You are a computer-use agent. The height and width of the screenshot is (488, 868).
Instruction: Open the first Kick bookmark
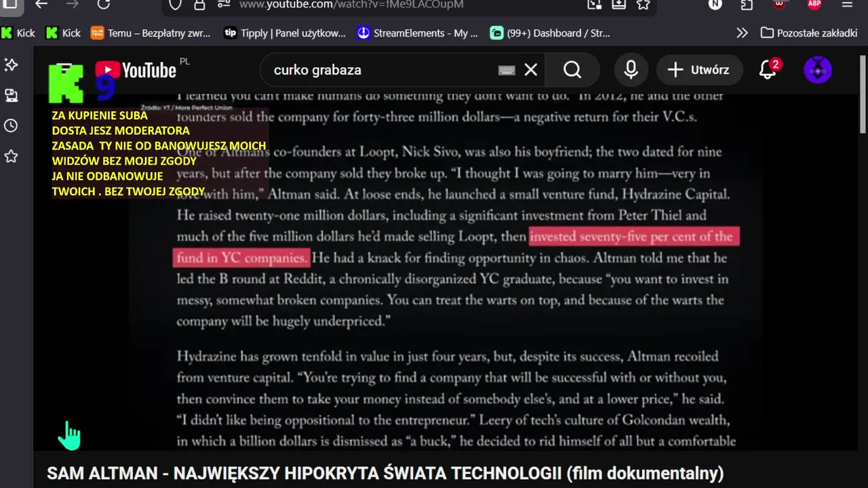pyautogui.click(x=18, y=33)
